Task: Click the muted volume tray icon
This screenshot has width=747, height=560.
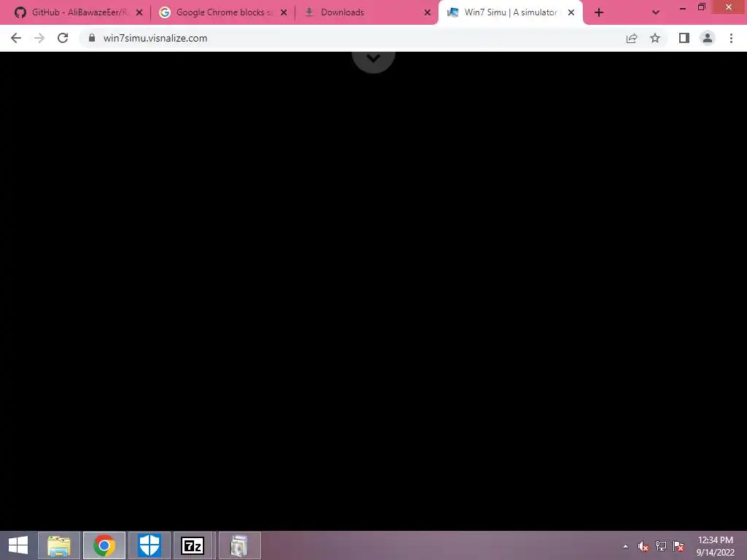Action: click(643, 546)
